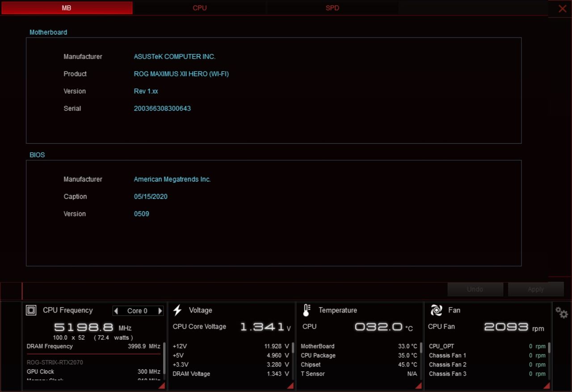572x392 pixels.
Task: Click the +12V 11.928 V row
Action: pos(231,346)
